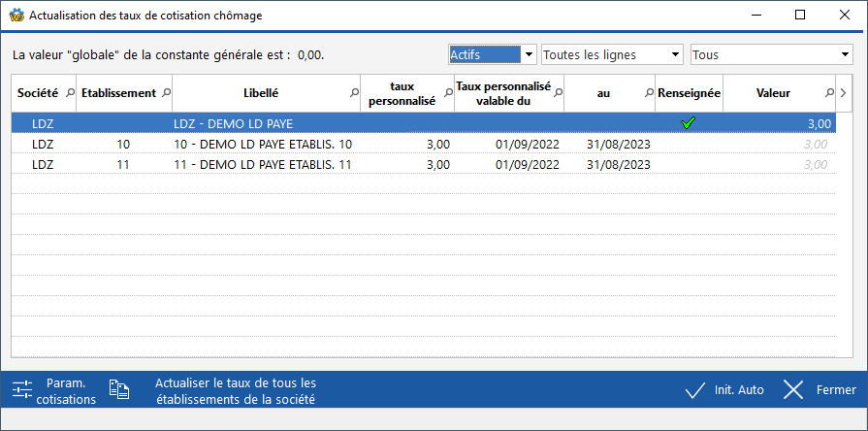Click the Param. cotisations sliders icon
The image size is (868, 431).
tap(22, 390)
